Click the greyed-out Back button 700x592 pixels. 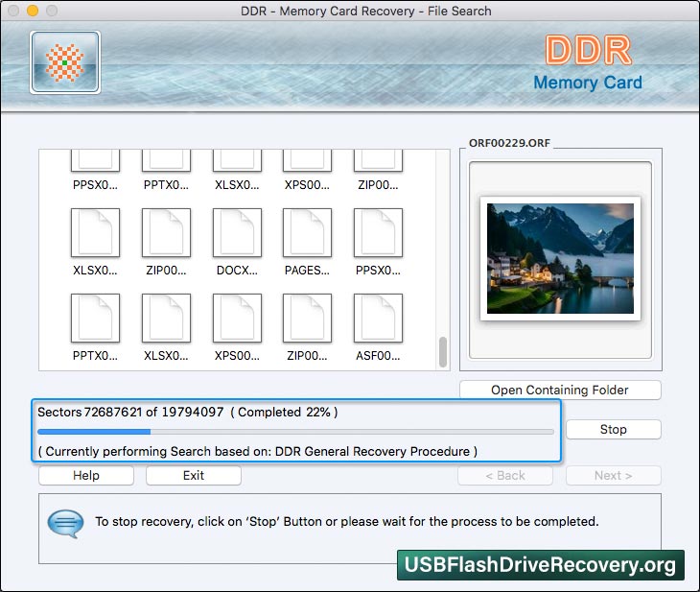coord(505,475)
